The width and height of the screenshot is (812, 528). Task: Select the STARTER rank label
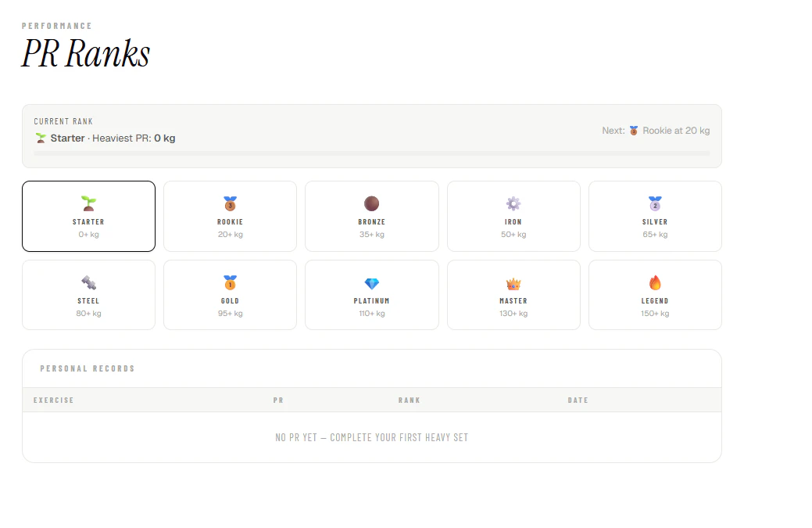pyautogui.click(x=88, y=222)
